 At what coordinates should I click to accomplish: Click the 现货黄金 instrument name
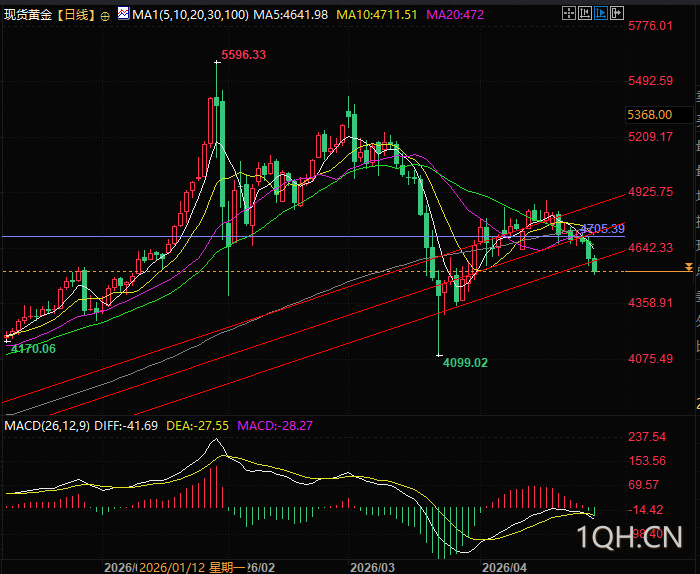coord(27,15)
